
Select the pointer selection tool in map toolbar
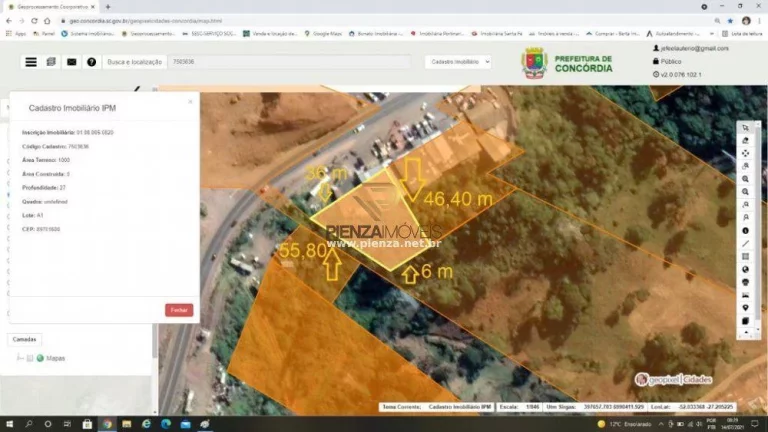(745, 128)
